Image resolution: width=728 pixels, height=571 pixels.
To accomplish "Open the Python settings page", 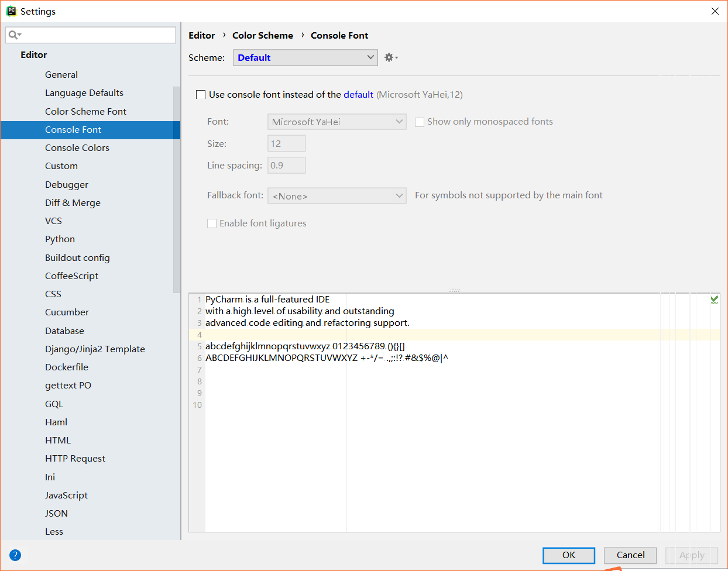I will (60, 239).
